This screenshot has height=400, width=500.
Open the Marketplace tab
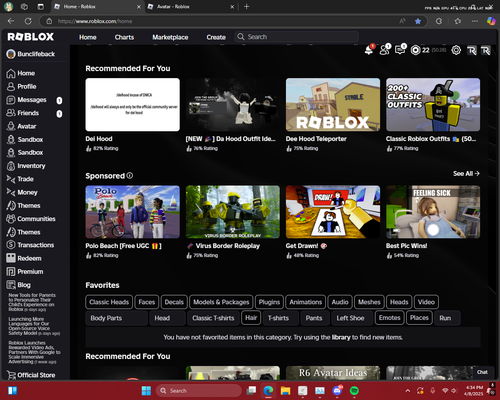tap(170, 37)
